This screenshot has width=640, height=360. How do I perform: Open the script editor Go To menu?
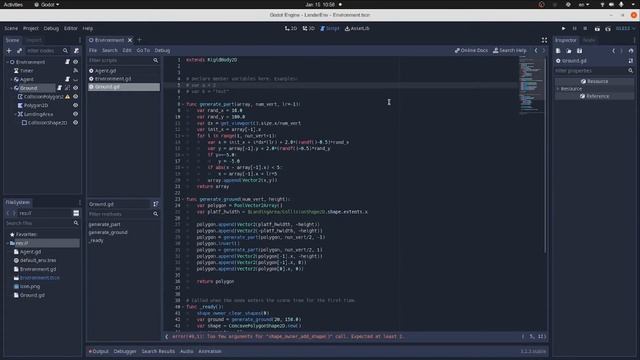[143, 51]
